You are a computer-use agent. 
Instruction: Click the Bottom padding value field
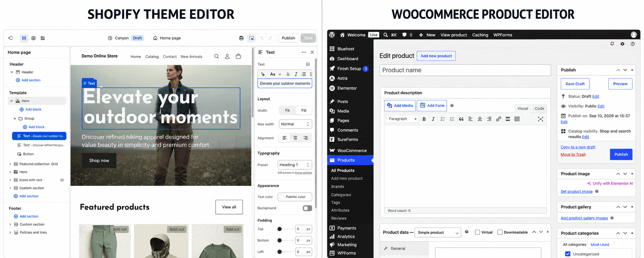(x=303, y=240)
